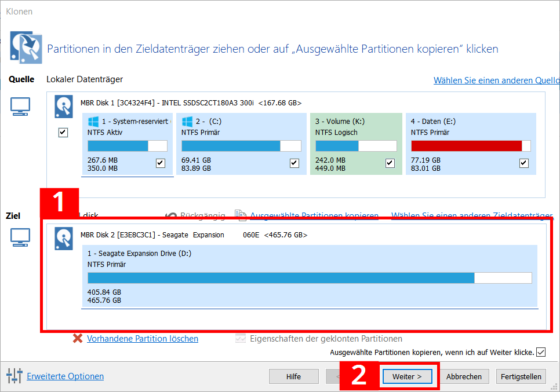The image size is (560, 392).
Task: Uncheck the Daten (E:) partition checkbox
Action: pos(524,163)
